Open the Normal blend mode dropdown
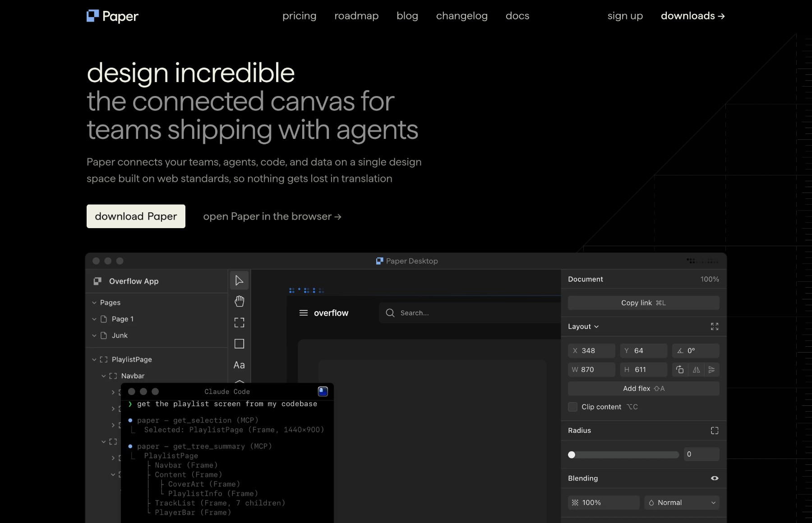 point(682,503)
